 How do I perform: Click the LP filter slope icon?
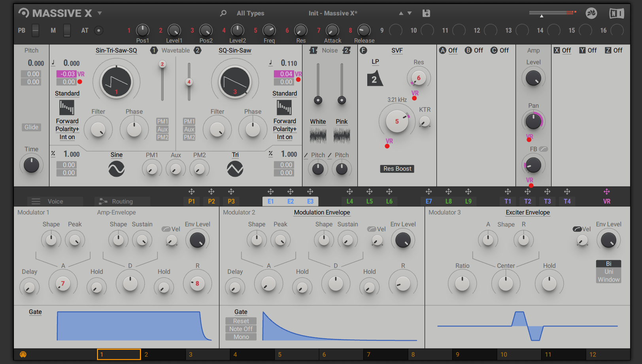point(375,78)
